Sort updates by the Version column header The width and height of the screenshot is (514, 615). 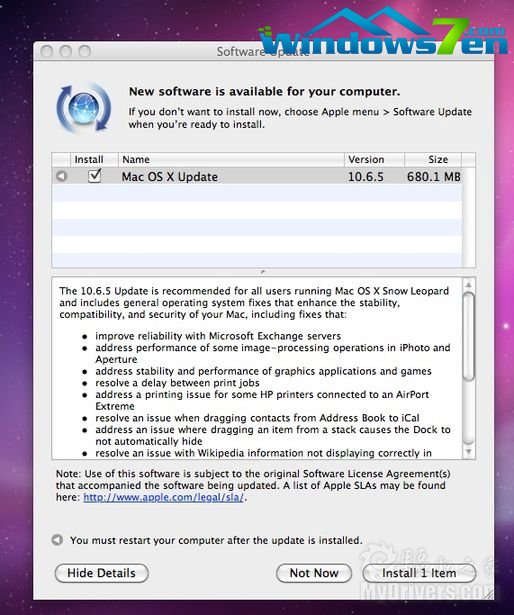(374, 160)
